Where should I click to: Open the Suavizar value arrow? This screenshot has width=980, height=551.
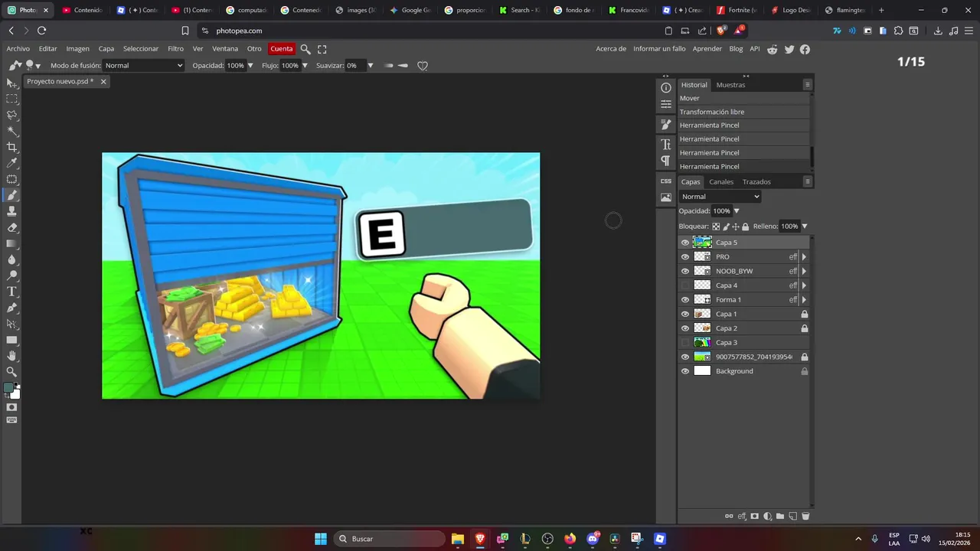click(x=370, y=66)
